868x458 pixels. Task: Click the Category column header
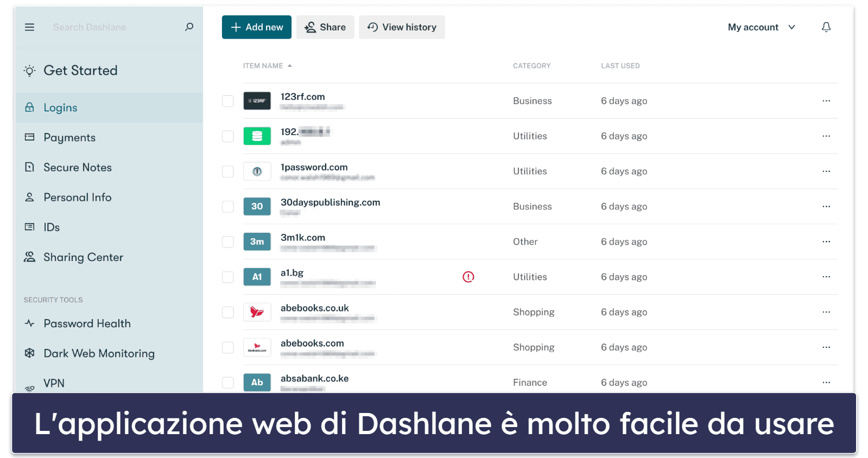531,66
